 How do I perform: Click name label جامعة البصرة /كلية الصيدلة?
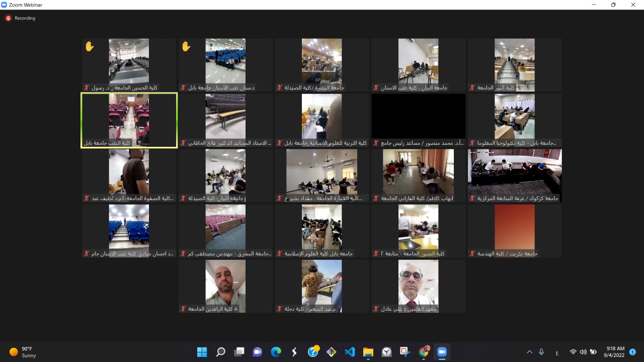(x=314, y=87)
